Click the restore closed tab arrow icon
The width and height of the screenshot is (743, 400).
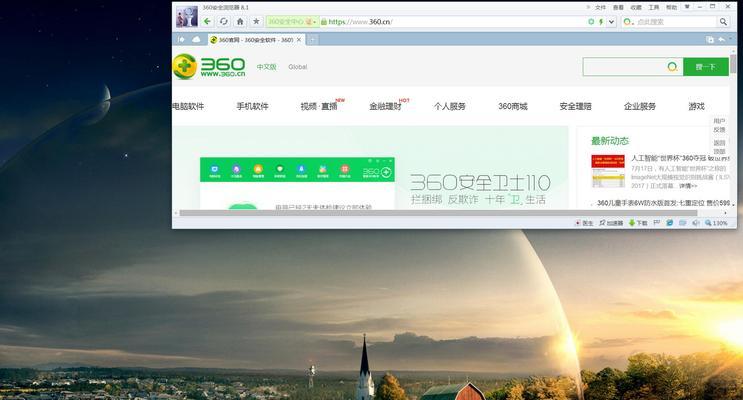pos(722,40)
